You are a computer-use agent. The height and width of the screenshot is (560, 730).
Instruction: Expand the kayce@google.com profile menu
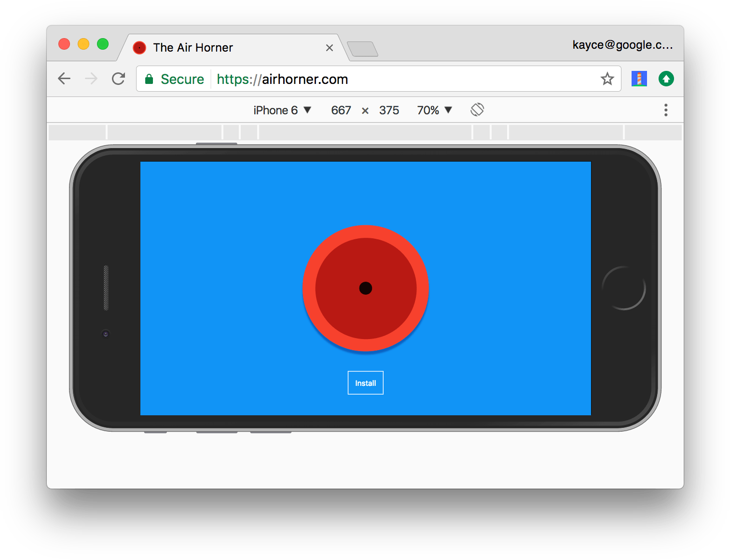click(x=622, y=44)
